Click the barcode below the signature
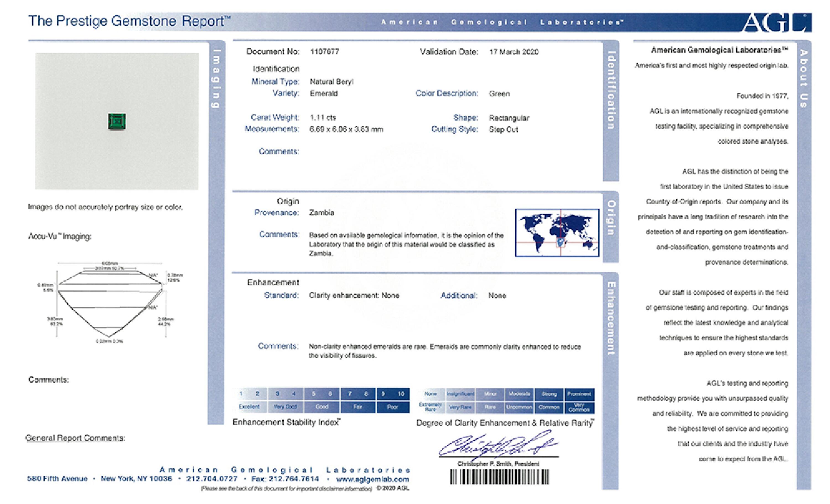 (500, 477)
